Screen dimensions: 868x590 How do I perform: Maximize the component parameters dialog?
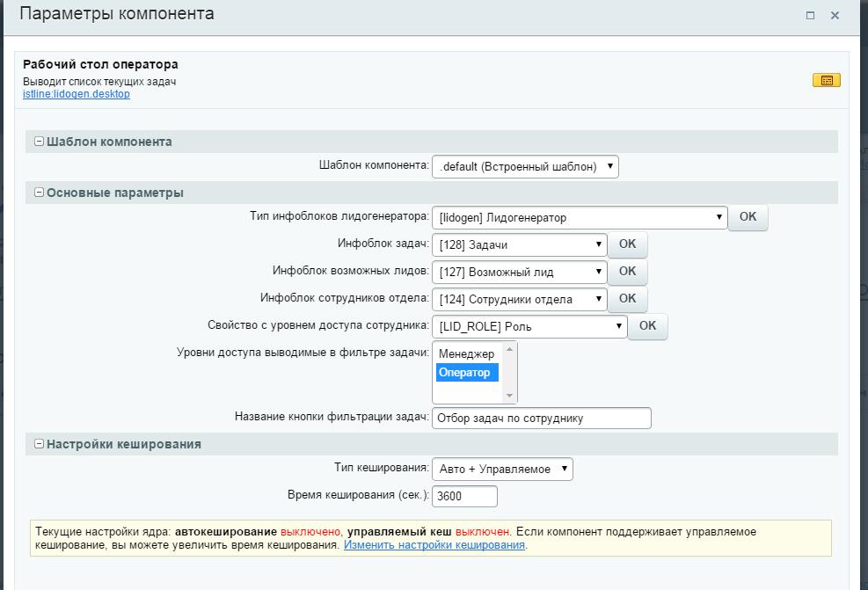(810, 15)
